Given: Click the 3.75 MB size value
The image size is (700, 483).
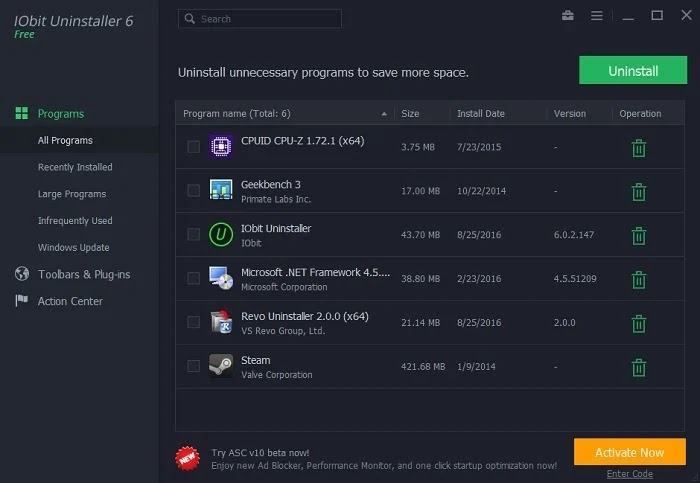Looking at the screenshot, I should click(418, 147).
